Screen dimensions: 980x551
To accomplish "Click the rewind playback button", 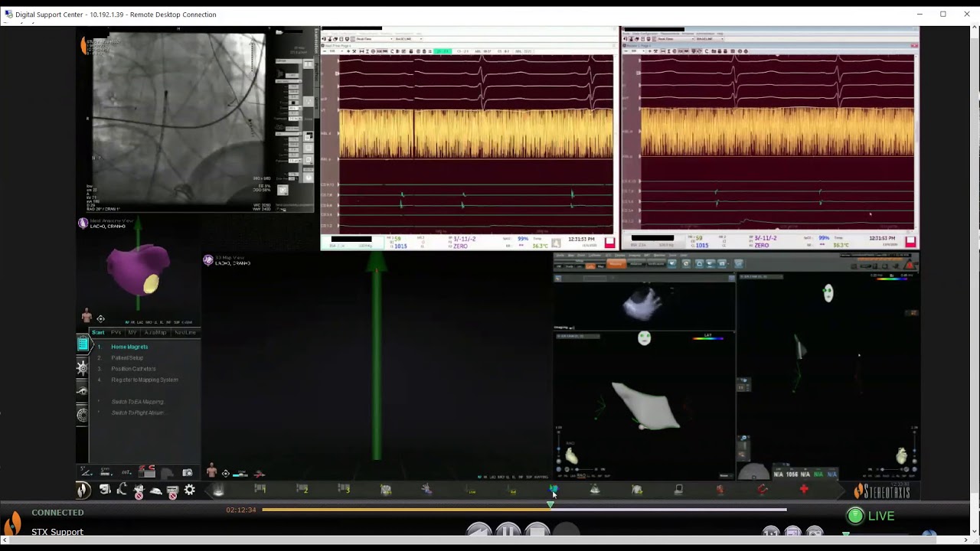I will point(479,530).
